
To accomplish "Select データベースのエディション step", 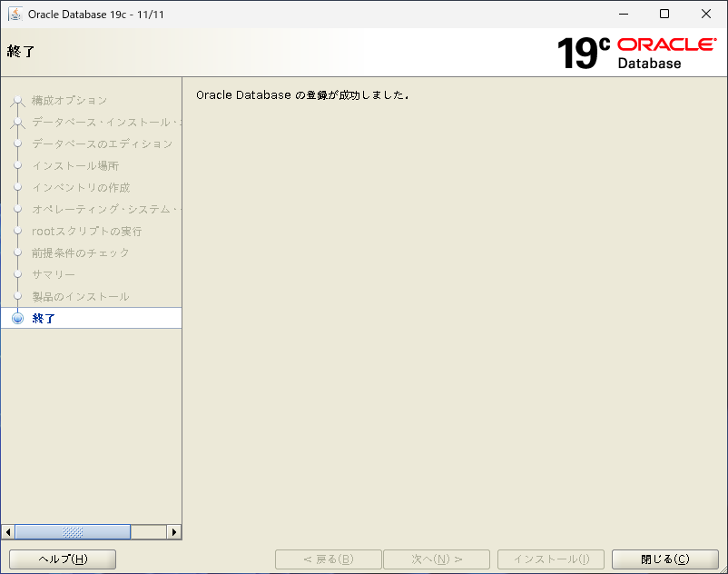I will (x=103, y=144).
